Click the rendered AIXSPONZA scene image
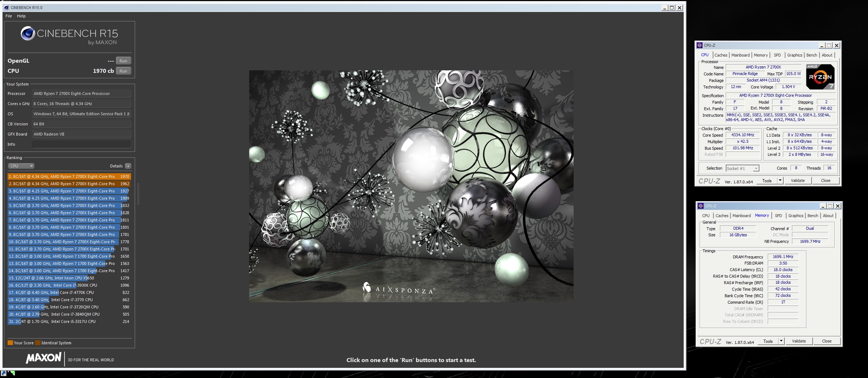Image resolution: width=868 pixels, height=378 pixels. pyautogui.click(x=411, y=186)
